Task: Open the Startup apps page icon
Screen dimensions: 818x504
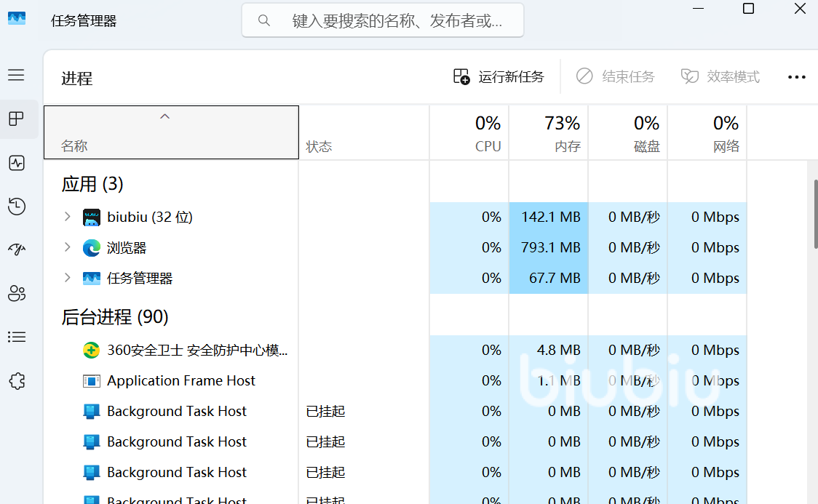Action: [x=16, y=249]
